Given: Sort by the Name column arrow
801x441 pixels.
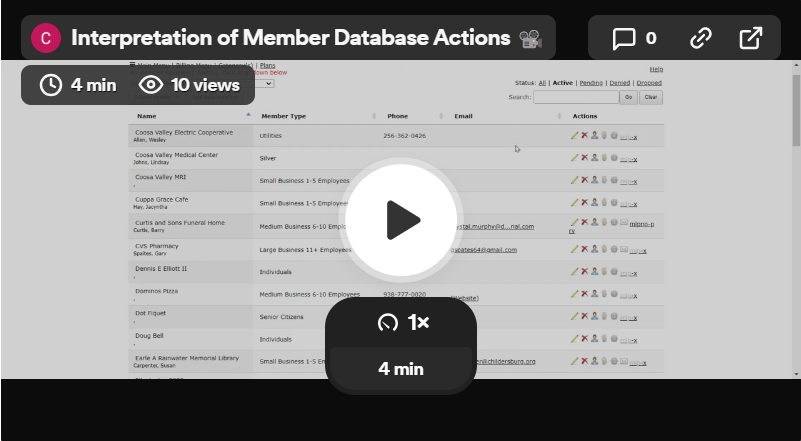Looking at the screenshot, I should click(x=247, y=116).
